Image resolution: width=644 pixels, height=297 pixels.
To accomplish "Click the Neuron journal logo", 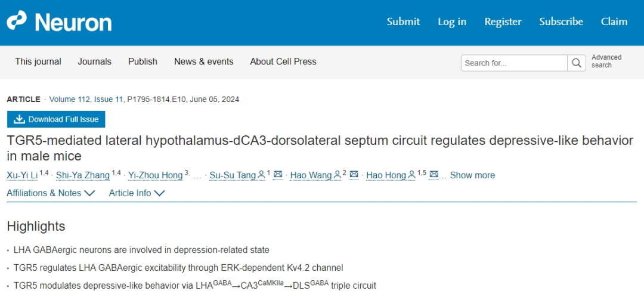I will [x=59, y=21].
